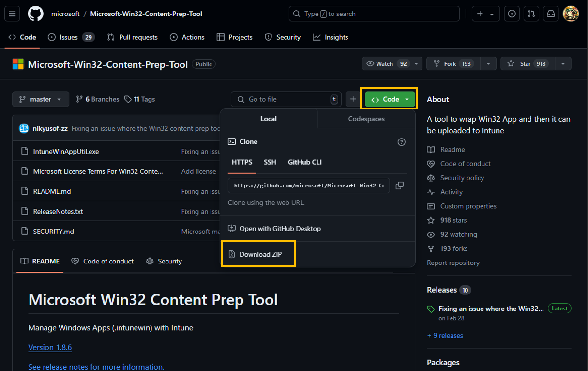
Task: Open the 6 Branches link
Action: click(98, 99)
